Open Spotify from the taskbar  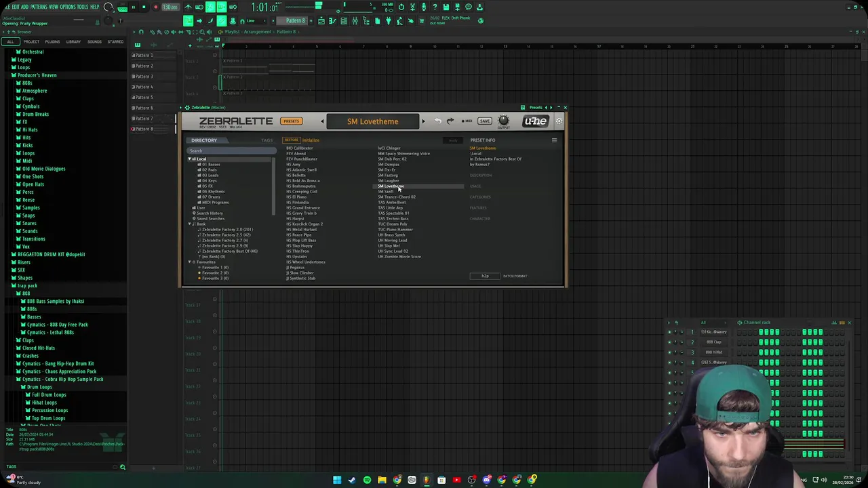point(367,481)
